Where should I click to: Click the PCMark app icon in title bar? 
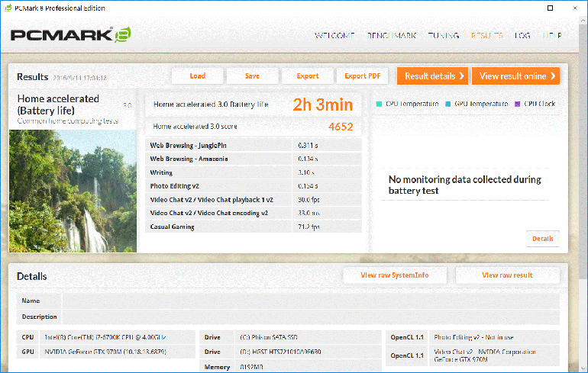[x=8, y=8]
